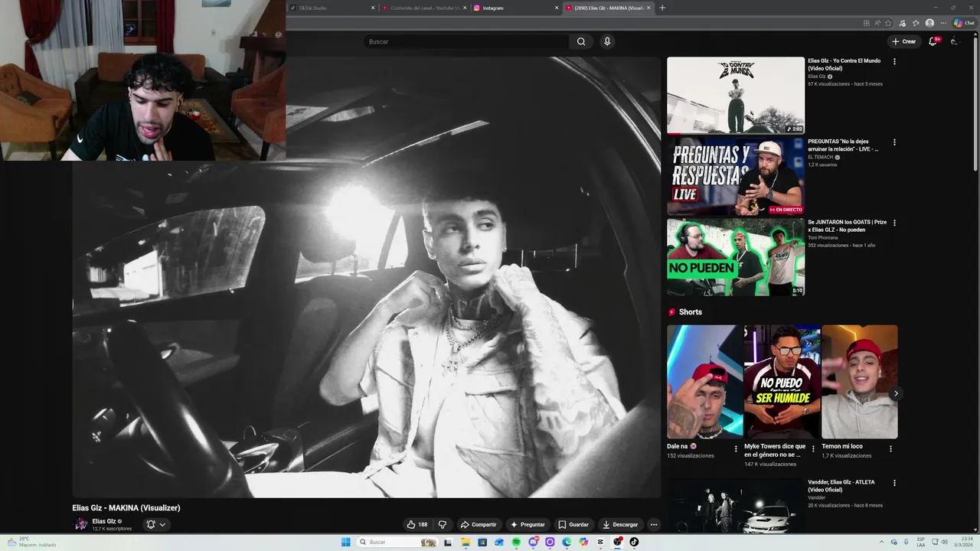This screenshot has width=980, height=551.
Task: Expand subscription notification bell dropdown
Action: point(156,524)
